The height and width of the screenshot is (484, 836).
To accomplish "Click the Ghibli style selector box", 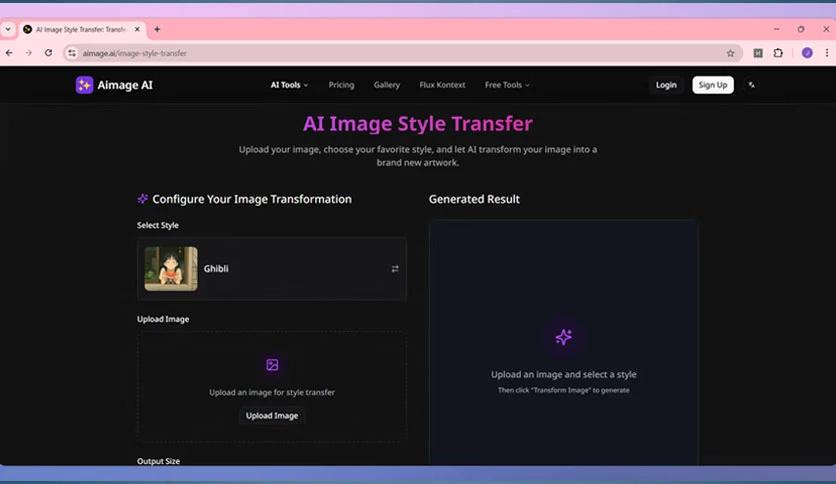I will tap(272, 269).
